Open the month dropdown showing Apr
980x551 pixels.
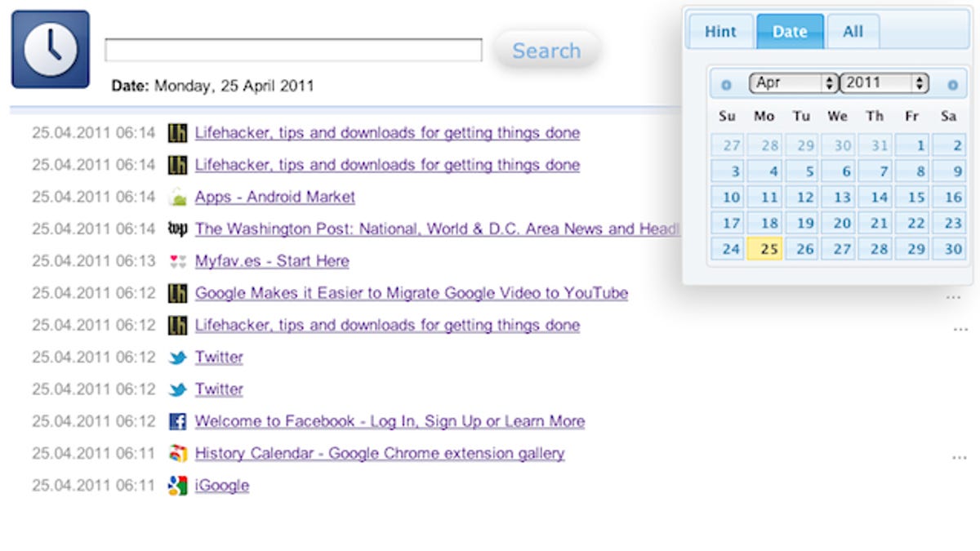click(x=794, y=82)
